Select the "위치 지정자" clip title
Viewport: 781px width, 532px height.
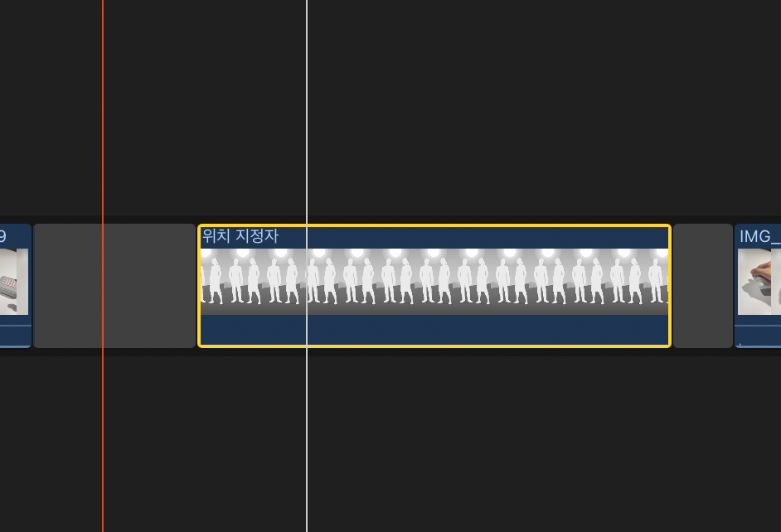tap(240, 236)
